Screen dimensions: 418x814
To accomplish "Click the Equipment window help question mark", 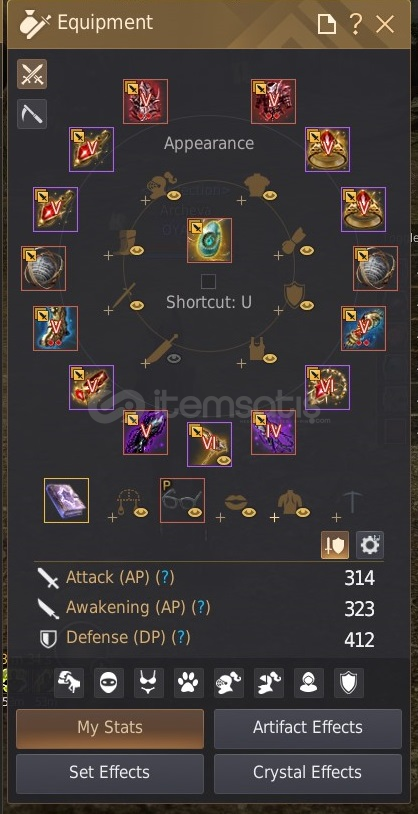I will coord(356,24).
